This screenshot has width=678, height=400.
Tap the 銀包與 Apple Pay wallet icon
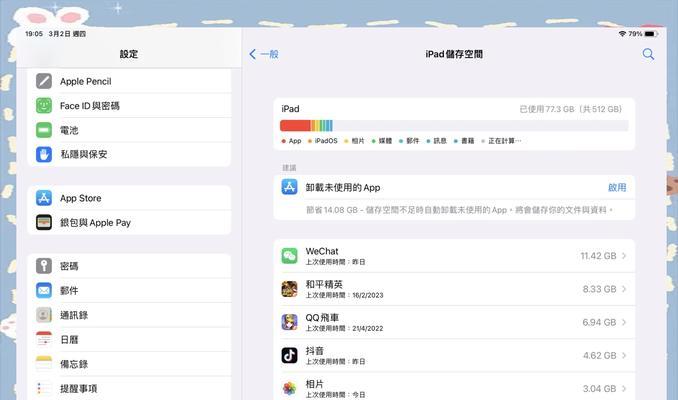tap(44, 222)
